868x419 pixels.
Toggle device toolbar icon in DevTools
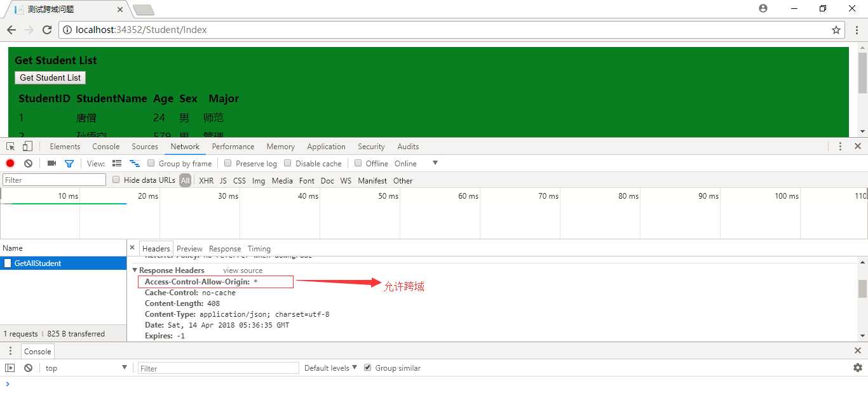point(27,146)
